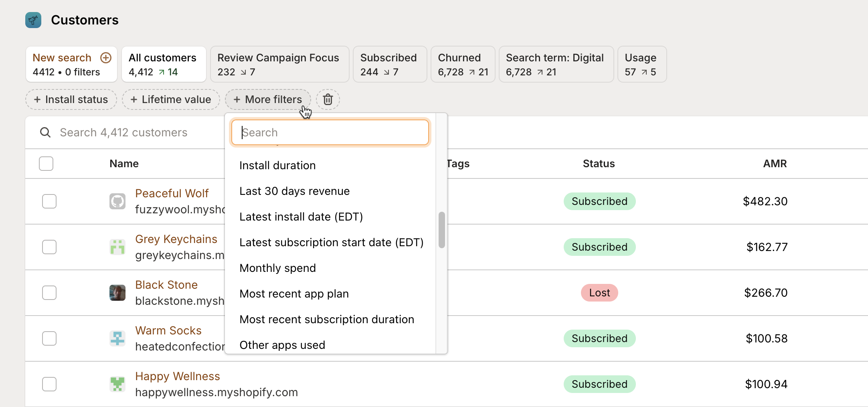Image resolution: width=868 pixels, height=407 pixels.
Task: Select all customers via header checkbox
Action: pos(46,164)
